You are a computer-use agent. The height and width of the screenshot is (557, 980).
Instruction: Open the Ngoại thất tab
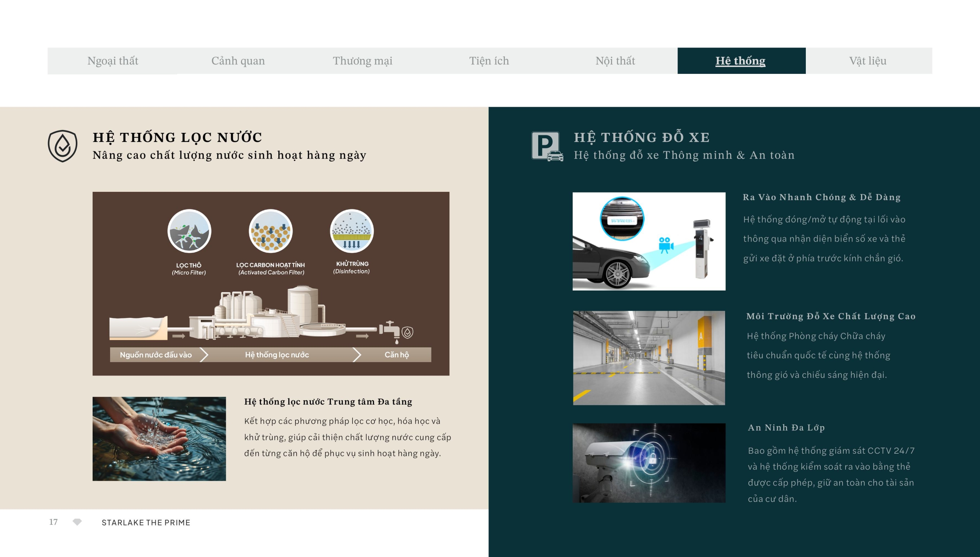[113, 61]
